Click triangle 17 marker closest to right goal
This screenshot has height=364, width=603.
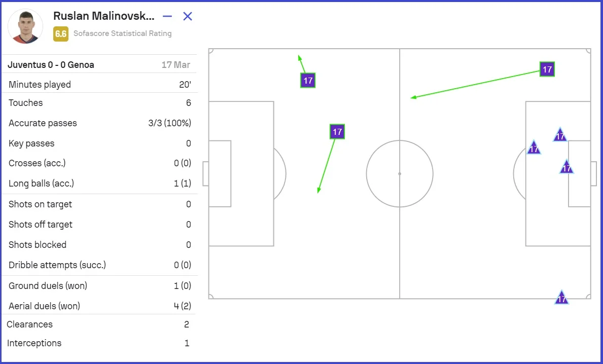point(566,167)
